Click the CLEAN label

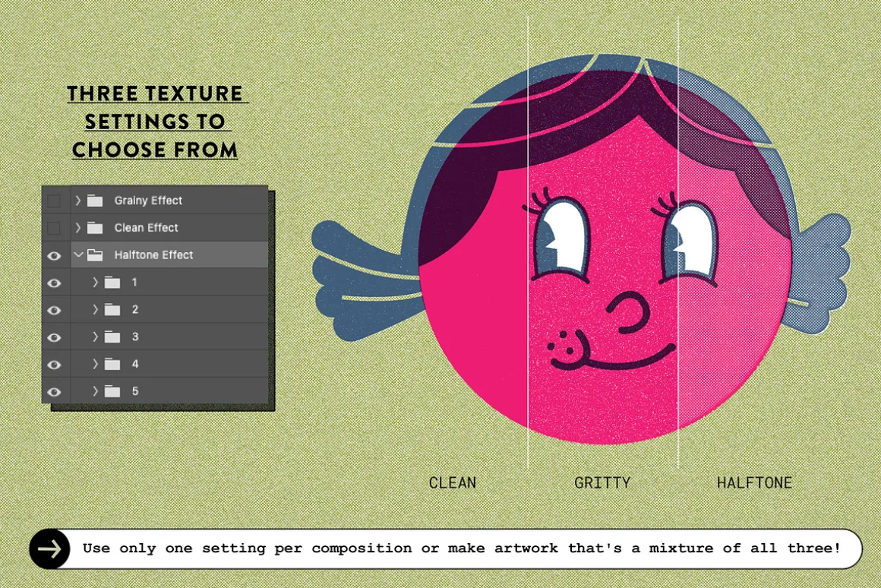pyautogui.click(x=453, y=483)
